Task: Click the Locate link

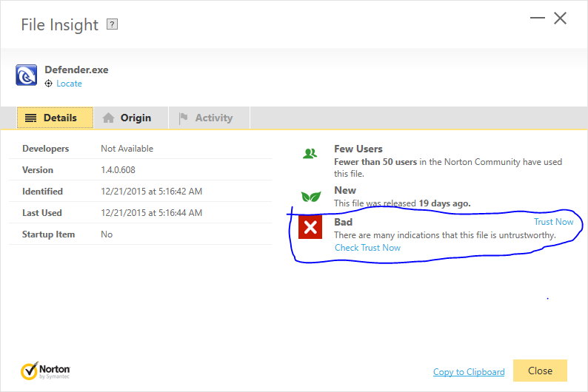Action: (x=70, y=84)
